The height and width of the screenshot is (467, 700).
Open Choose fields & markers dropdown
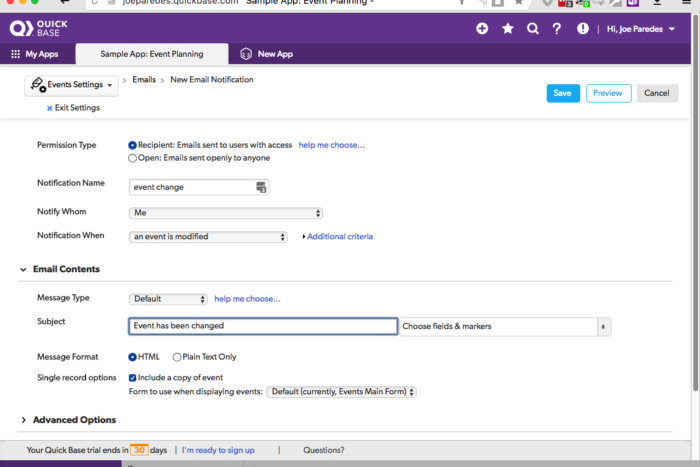coord(505,326)
